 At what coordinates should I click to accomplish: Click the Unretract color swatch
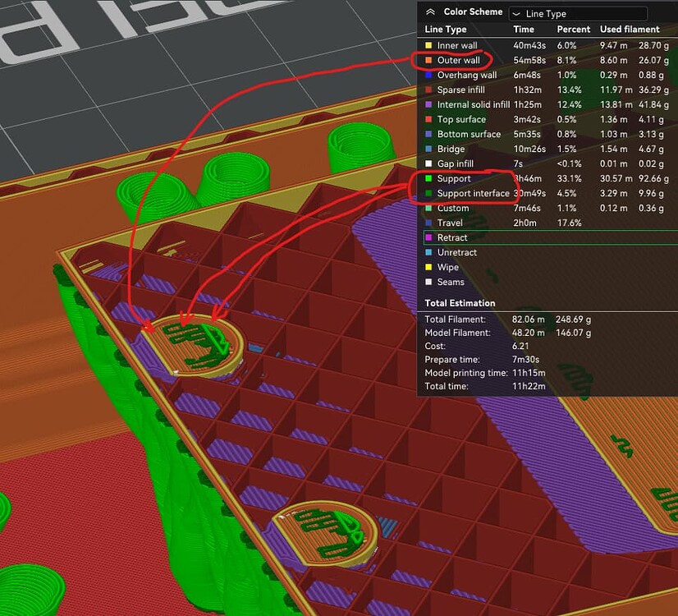pyautogui.click(x=428, y=252)
